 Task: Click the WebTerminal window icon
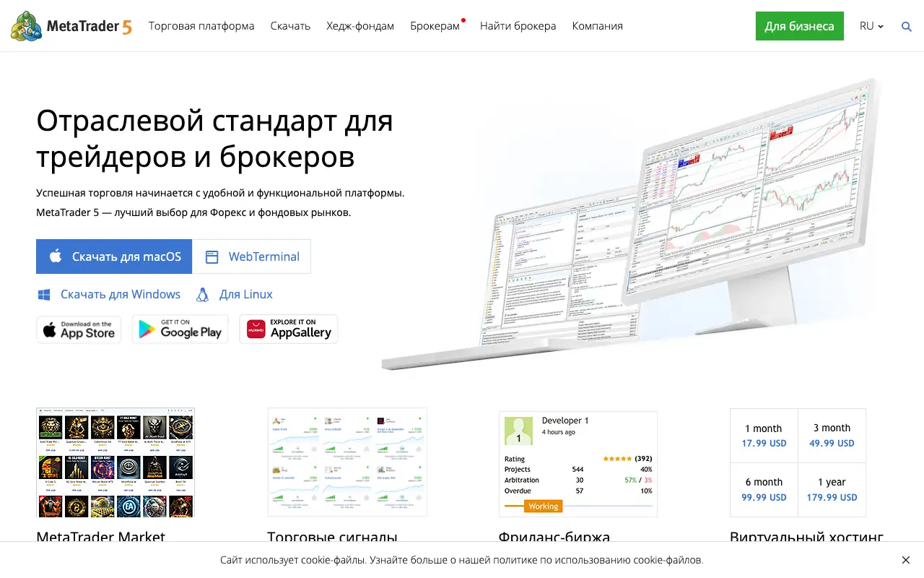coord(212,256)
